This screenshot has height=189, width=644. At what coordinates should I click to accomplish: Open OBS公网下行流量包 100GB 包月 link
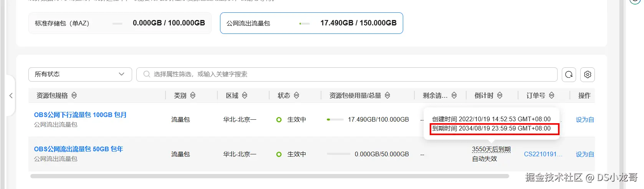(80, 115)
